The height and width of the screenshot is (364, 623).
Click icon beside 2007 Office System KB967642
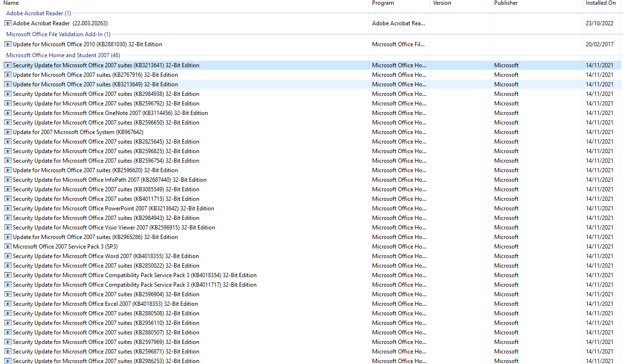pos(8,132)
